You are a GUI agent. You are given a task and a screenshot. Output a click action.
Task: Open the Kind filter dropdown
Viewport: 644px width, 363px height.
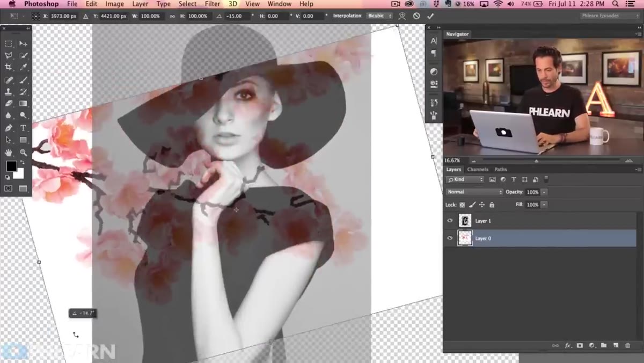(x=465, y=179)
